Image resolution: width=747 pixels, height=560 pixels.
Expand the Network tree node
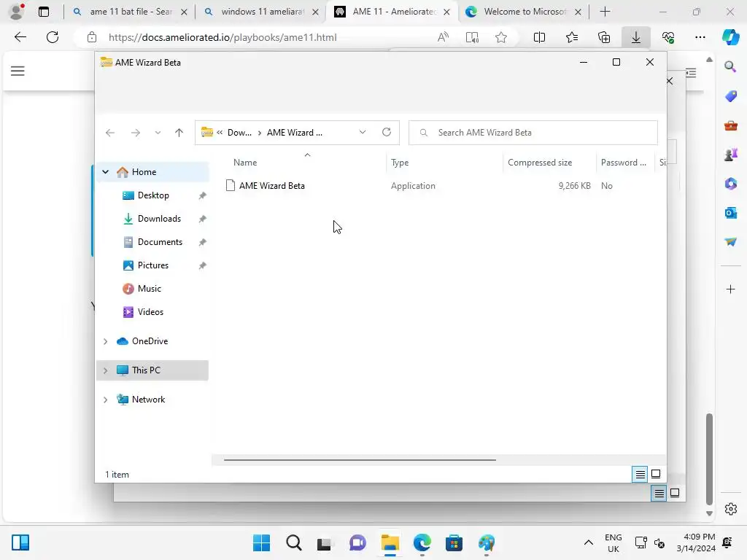click(105, 400)
